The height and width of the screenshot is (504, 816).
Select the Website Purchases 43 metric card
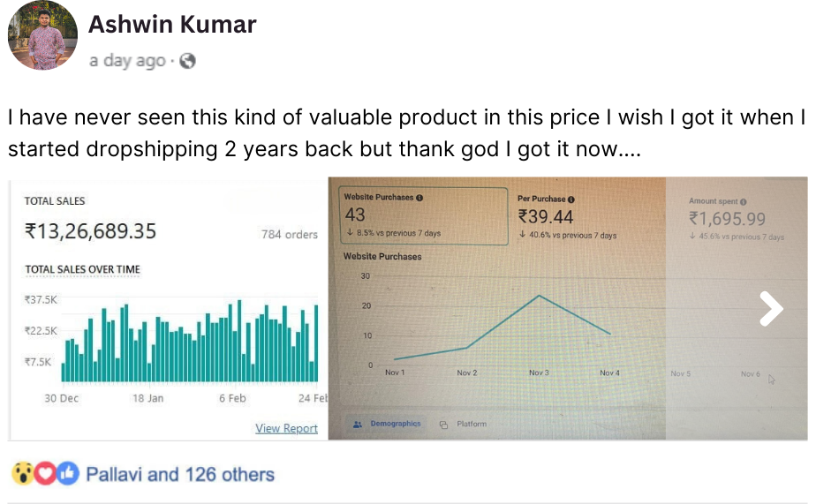tap(423, 216)
